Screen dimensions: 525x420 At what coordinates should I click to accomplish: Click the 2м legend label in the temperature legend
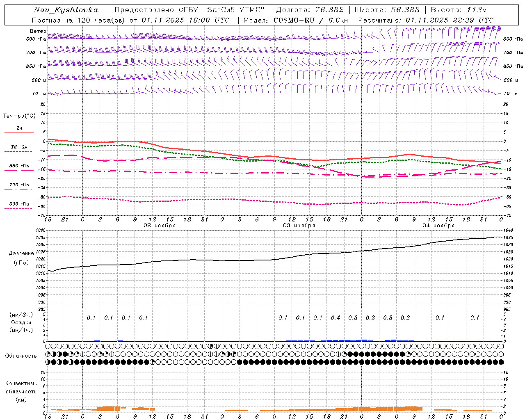coord(19,128)
